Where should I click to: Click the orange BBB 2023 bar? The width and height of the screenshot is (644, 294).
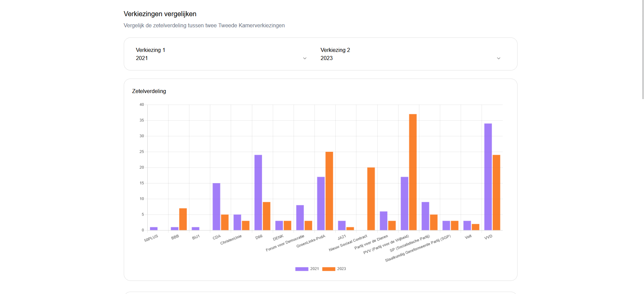pyautogui.click(x=183, y=219)
